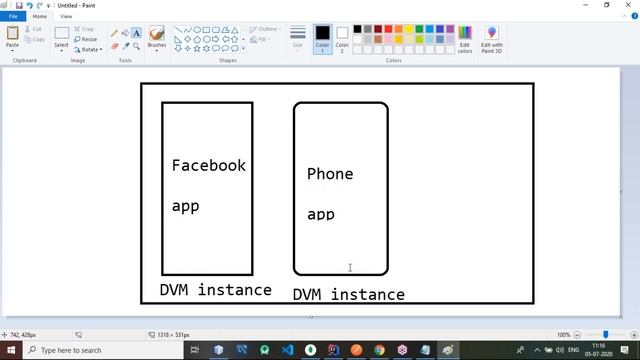Choose the Oval shape
The image size is (640, 360).
click(x=197, y=30)
